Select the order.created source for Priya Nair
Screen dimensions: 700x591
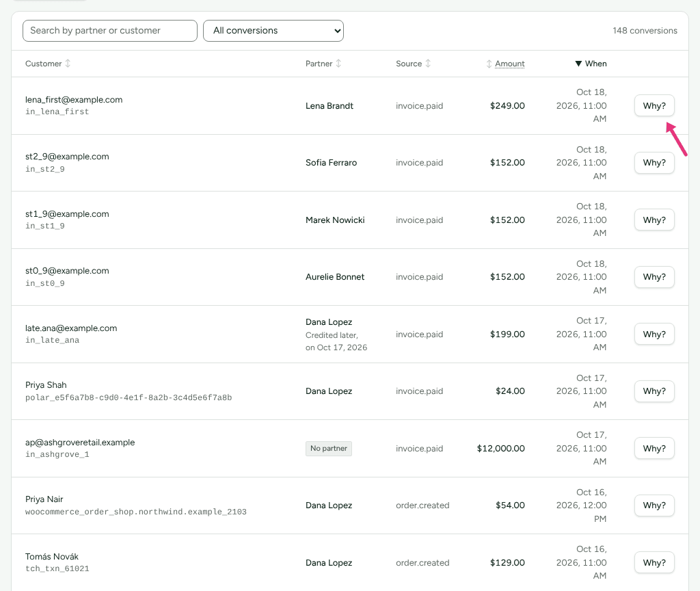point(422,505)
